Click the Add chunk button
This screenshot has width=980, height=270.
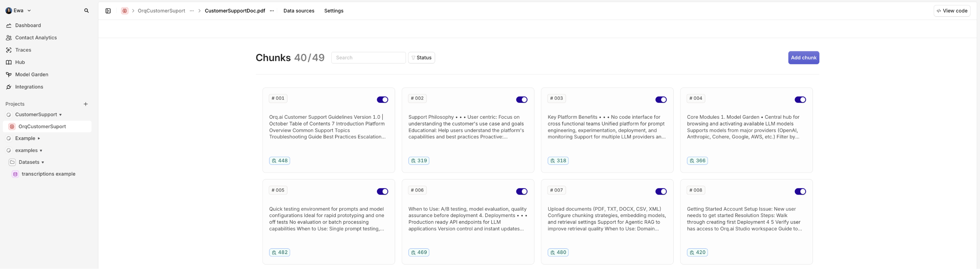(x=803, y=58)
